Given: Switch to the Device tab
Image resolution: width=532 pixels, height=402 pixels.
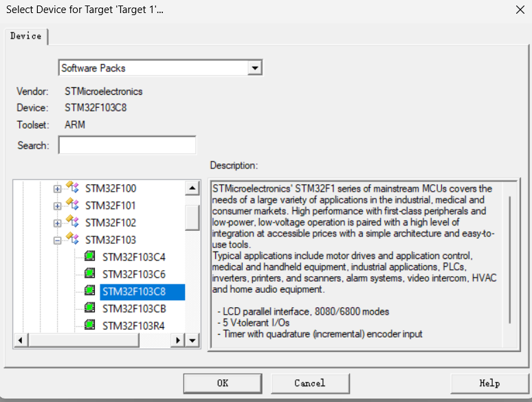Looking at the screenshot, I should (x=26, y=36).
